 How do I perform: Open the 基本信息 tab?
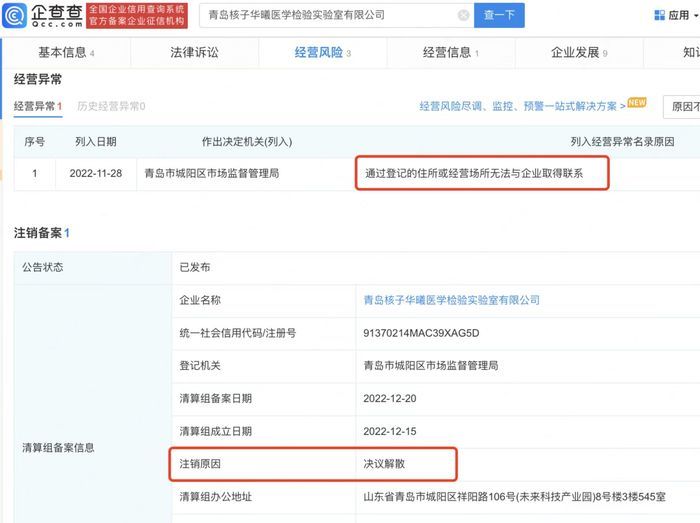[66, 53]
